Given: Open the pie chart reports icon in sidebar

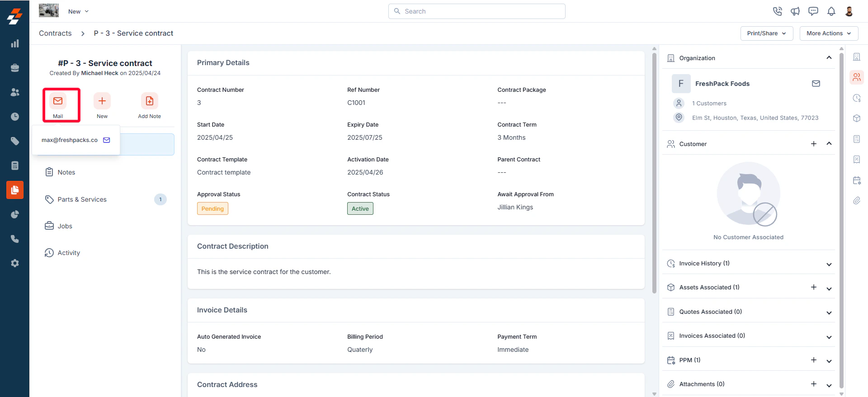Looking at the screenshot, I should (15, 214).
